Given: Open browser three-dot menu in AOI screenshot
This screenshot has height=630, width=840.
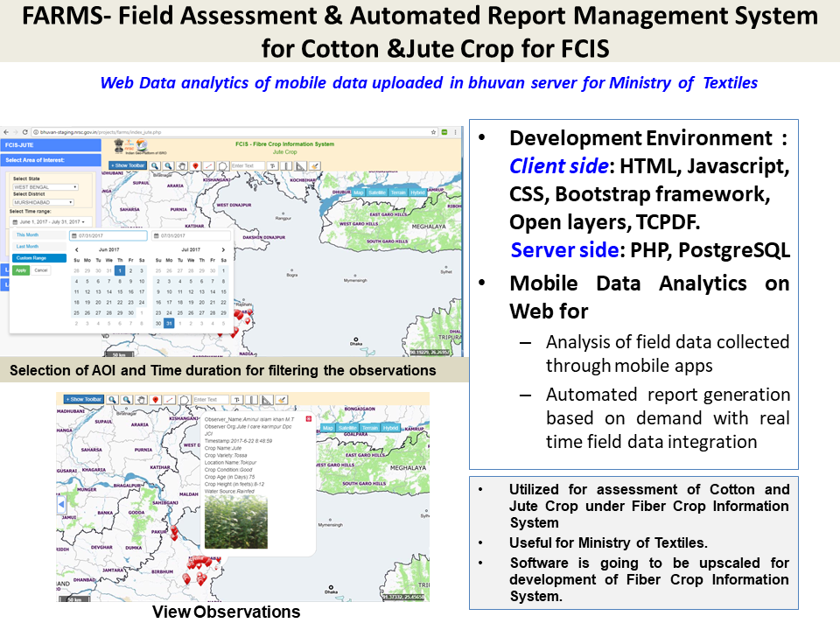Looking at the screenshot, I should tap(455, 132).
